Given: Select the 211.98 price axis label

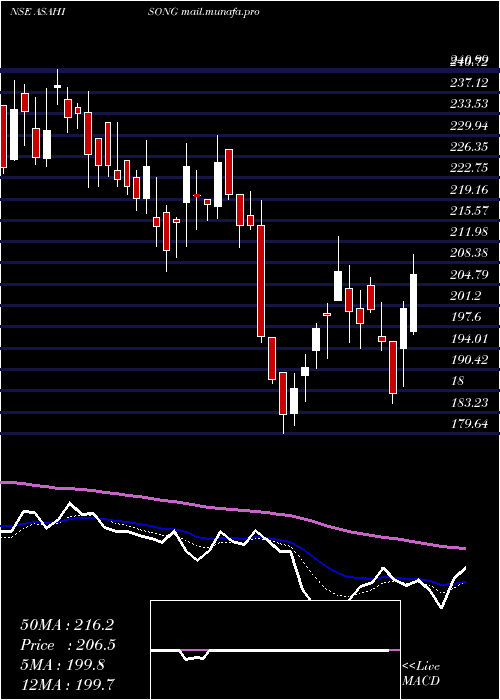Looking at the screenshot, I should (x=468, y=232).
